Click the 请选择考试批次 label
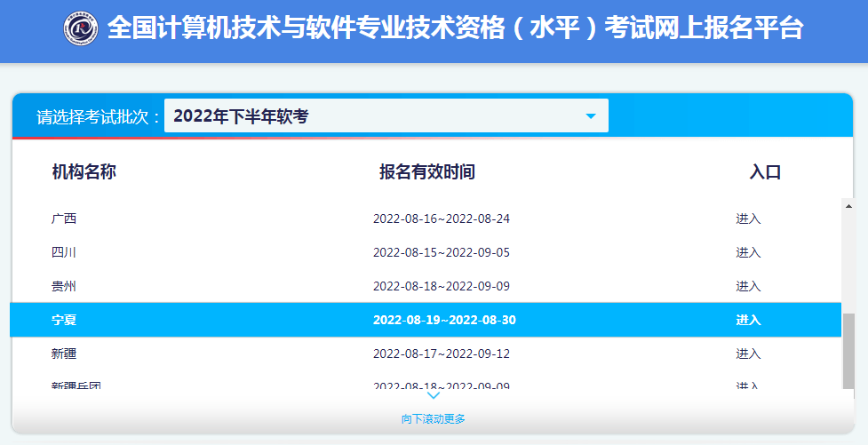868x445 pixels. click(99, 116)
